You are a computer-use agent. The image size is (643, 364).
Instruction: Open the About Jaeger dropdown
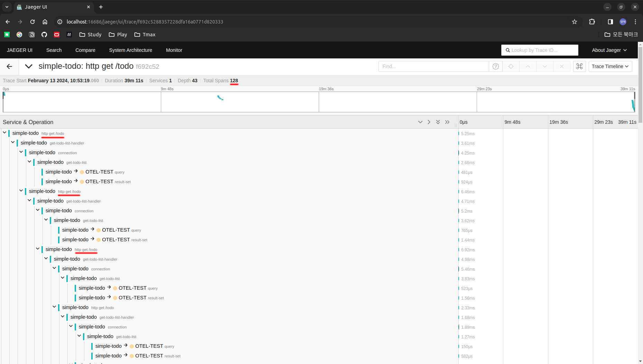(609, 50)
